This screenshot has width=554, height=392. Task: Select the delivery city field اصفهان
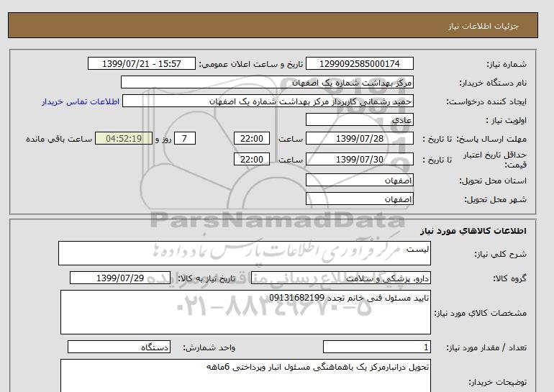pyautogui.click(x=359, y=199)
